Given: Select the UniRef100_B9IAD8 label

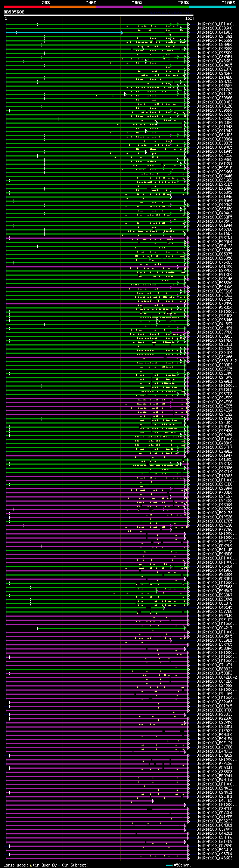Looking at the screenshot, I should tap(214, 78).
